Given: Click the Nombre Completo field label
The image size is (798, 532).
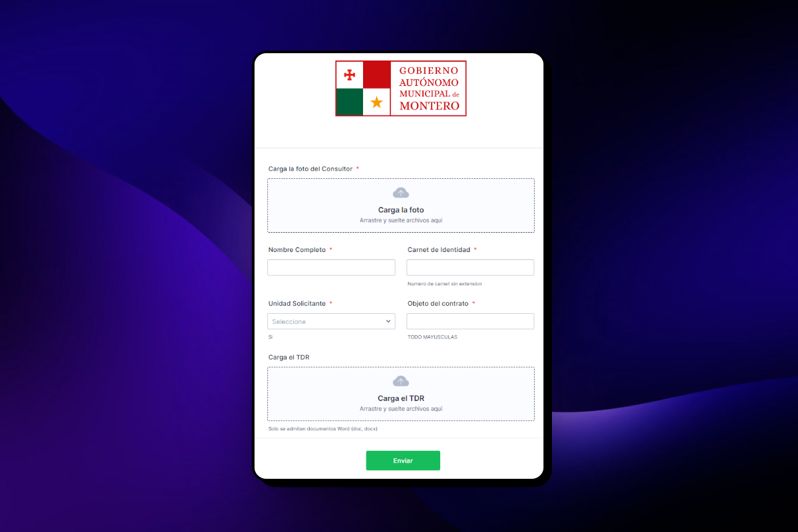Looking at the screenshot, I should tap(297, 250).
